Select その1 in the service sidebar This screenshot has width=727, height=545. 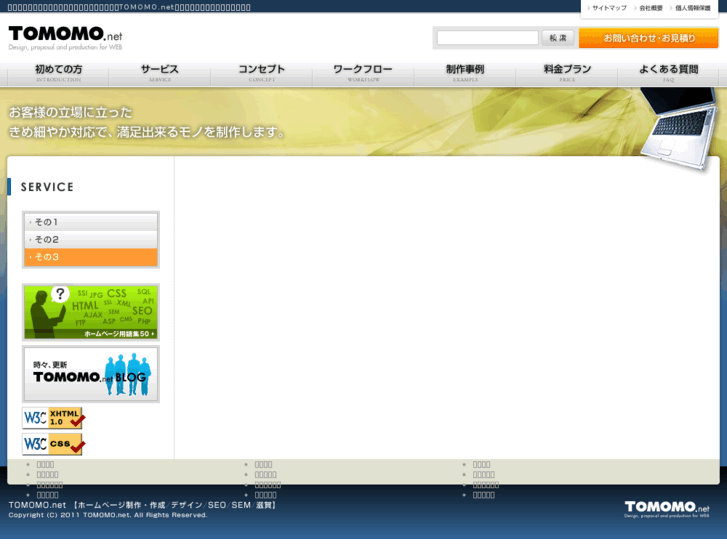(x=91, y=222)
